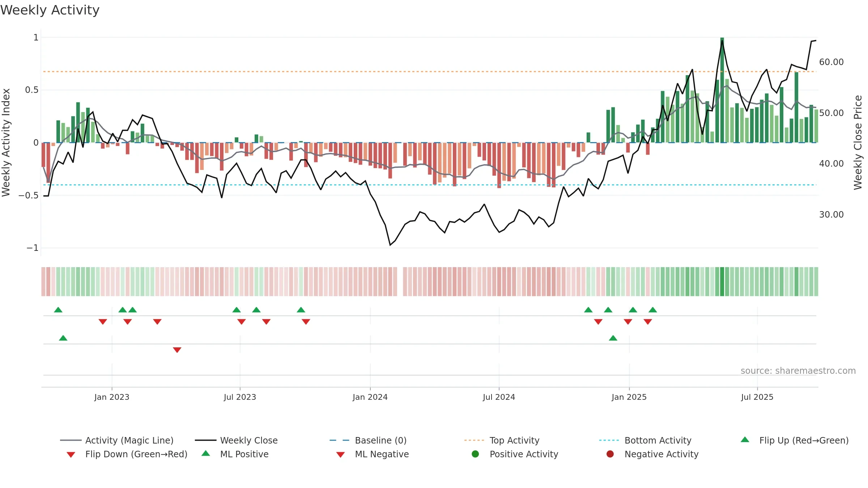Click the Weekly Close Price axis title
This screenshot has width=868, height=488.
[858, 142]
